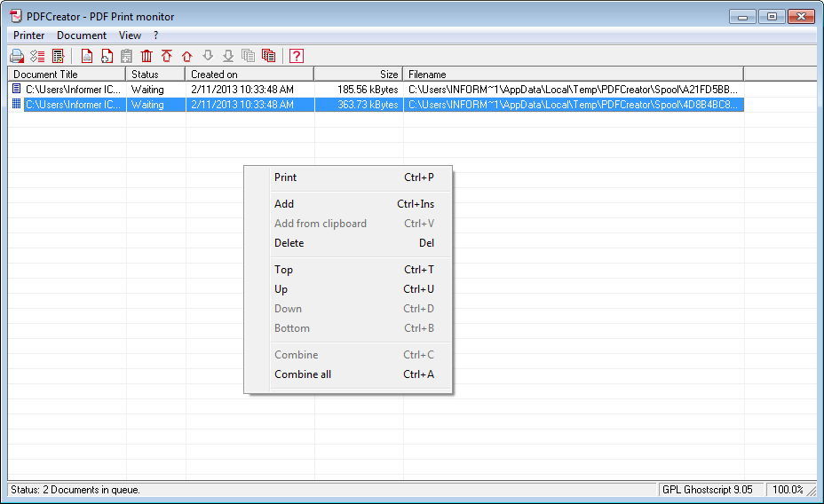
Task: Open the options checklist toolbar icon
Action: (x=37, y=56)
